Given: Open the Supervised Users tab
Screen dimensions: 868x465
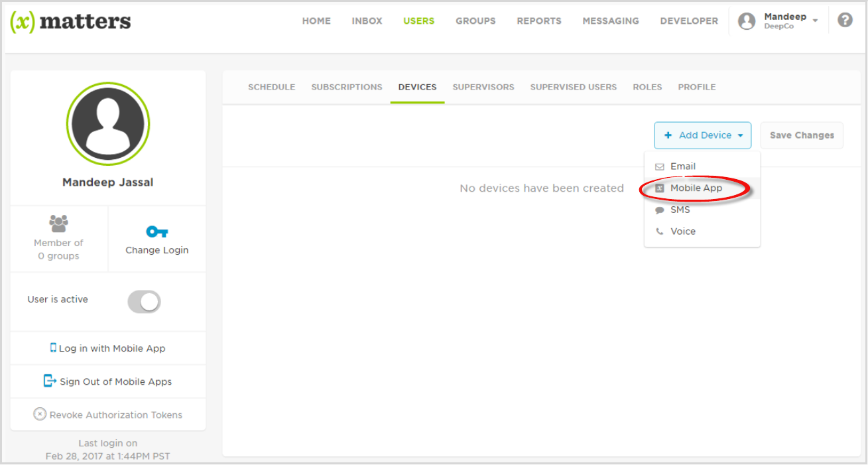Looking at the screenshot, I should coord(574,87).
